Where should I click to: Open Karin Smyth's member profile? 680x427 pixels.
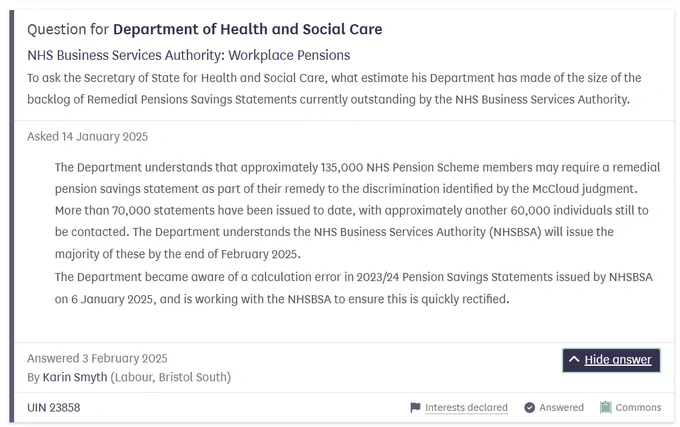75,377
